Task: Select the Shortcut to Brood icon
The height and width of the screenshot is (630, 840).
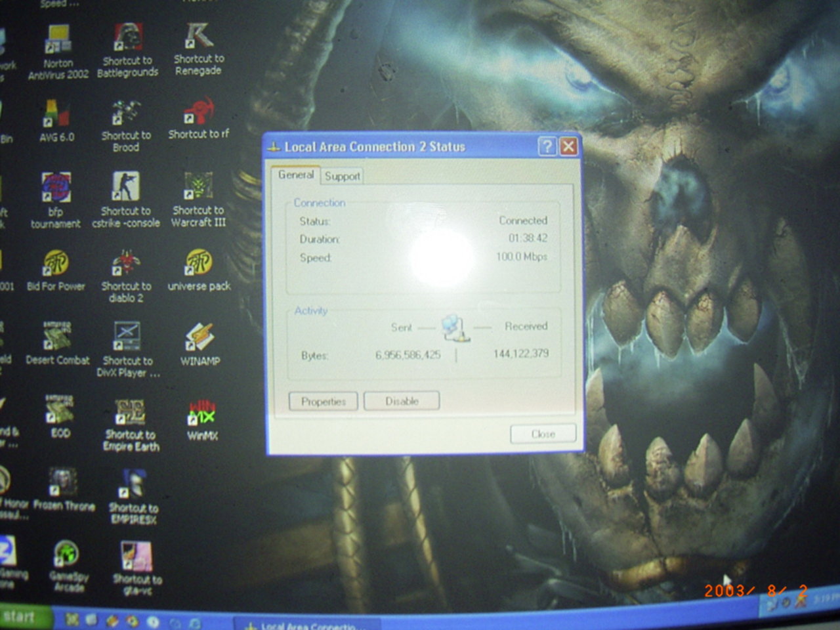Action: click(x=126, y=127)
